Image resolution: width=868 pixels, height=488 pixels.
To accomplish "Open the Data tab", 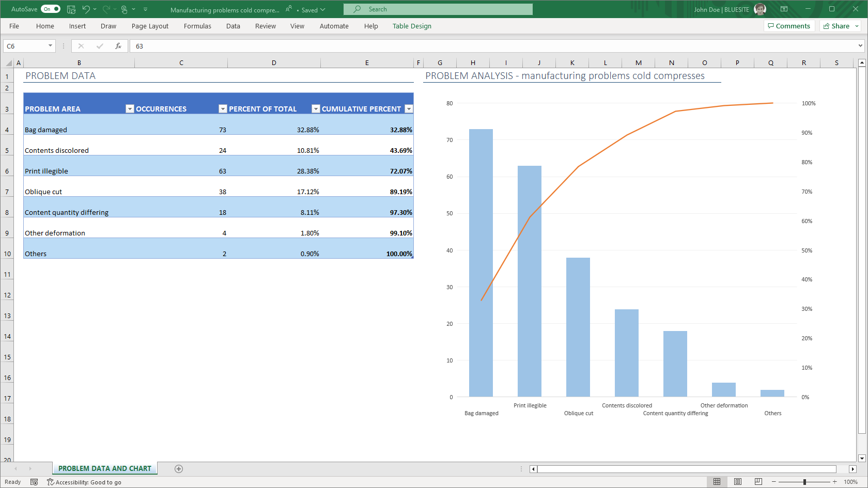I will tap(233, 26).
